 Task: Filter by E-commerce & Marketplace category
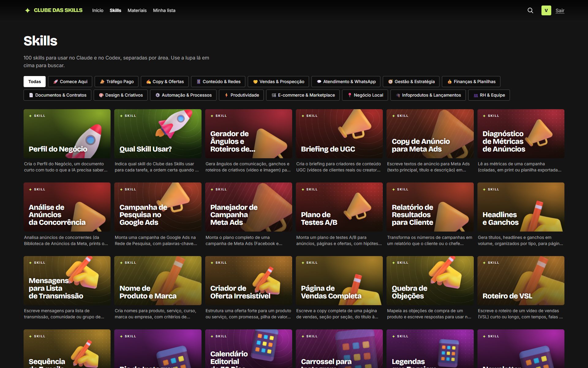click(303, 95)
